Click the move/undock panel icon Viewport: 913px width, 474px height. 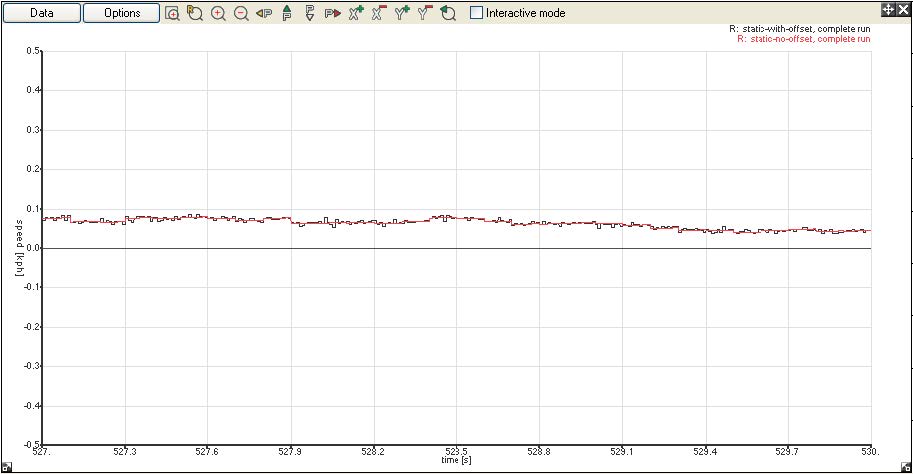click(887, 9)
